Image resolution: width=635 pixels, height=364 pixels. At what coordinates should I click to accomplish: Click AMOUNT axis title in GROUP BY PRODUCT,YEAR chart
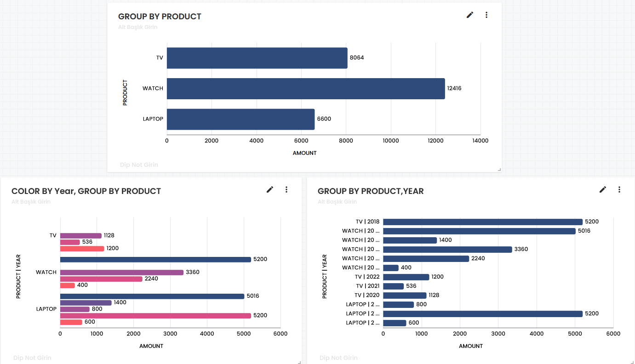pyautogui.click(x=471, y=346)
